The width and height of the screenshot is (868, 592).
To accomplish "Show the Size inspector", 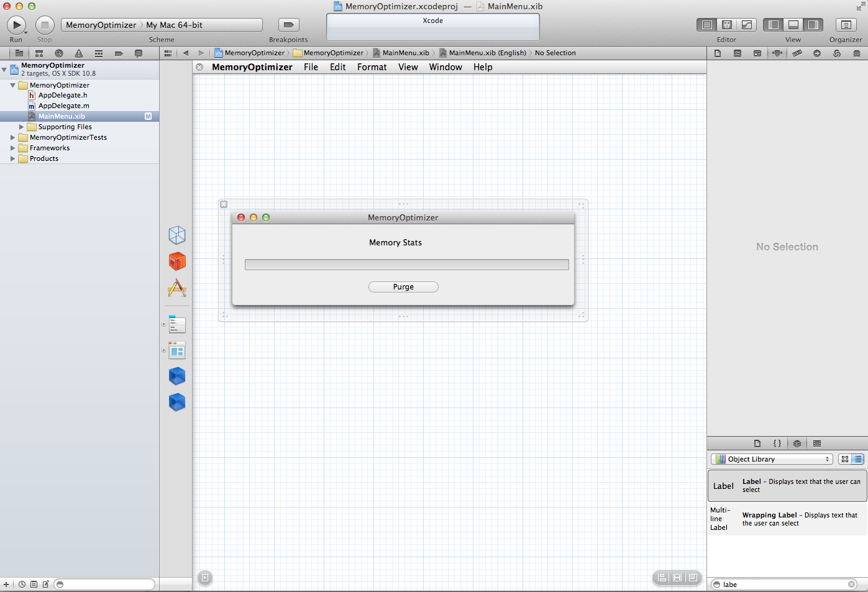I will pyautogui.click(x=797, y=53).
